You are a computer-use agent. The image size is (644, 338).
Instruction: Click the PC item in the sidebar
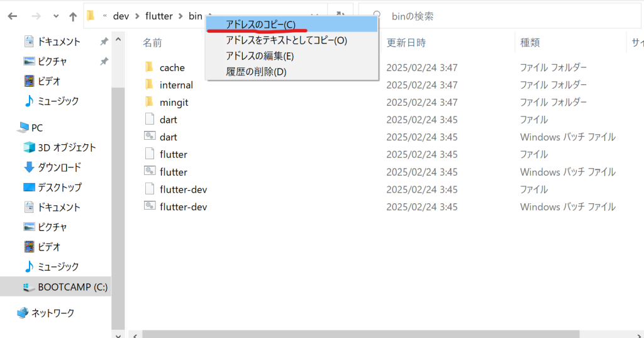(x=36, y=128)
